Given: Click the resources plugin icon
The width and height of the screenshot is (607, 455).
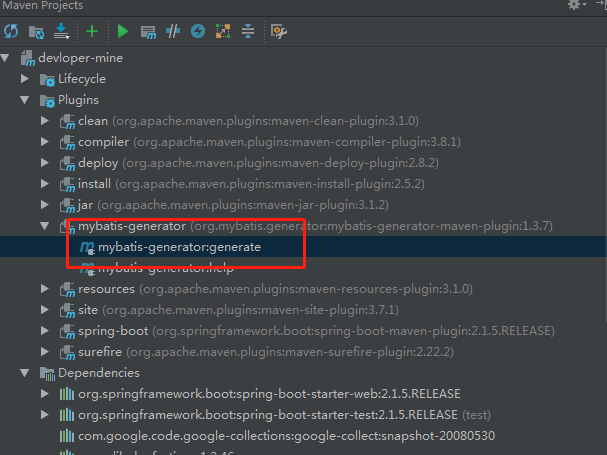Looking at the screenshot, I should click(x=67, y=289).
